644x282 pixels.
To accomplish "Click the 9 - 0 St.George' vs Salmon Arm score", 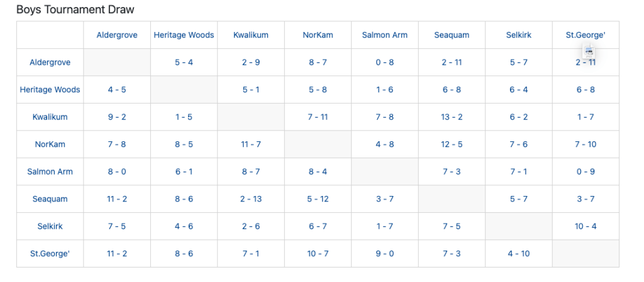I will point(385,253).
